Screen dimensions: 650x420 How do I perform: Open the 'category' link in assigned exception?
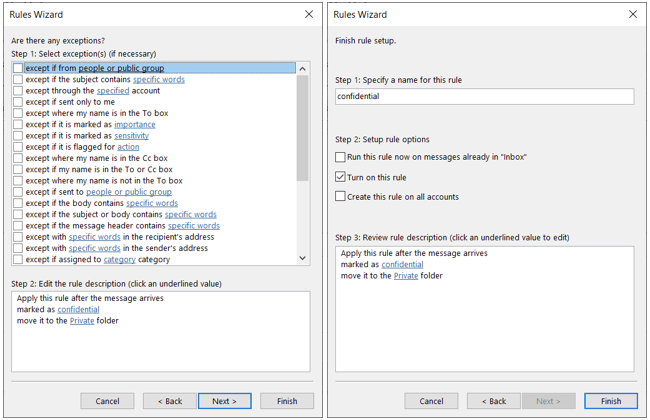tap(119, 260)
